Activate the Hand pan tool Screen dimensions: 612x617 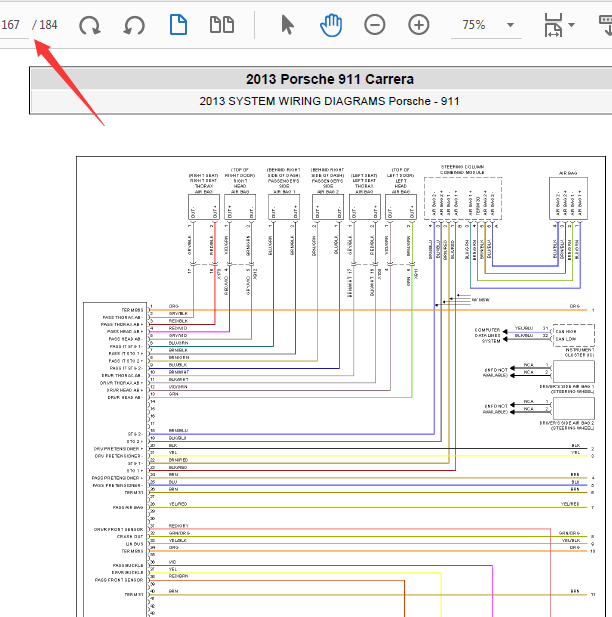pos(331,25)
